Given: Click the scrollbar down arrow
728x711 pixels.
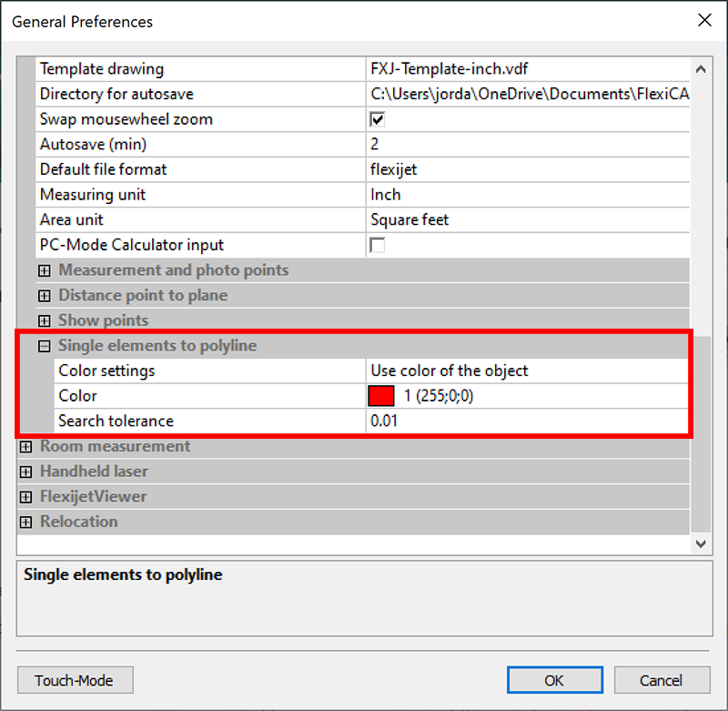Looking at the screenshot, I should [701, 543].
